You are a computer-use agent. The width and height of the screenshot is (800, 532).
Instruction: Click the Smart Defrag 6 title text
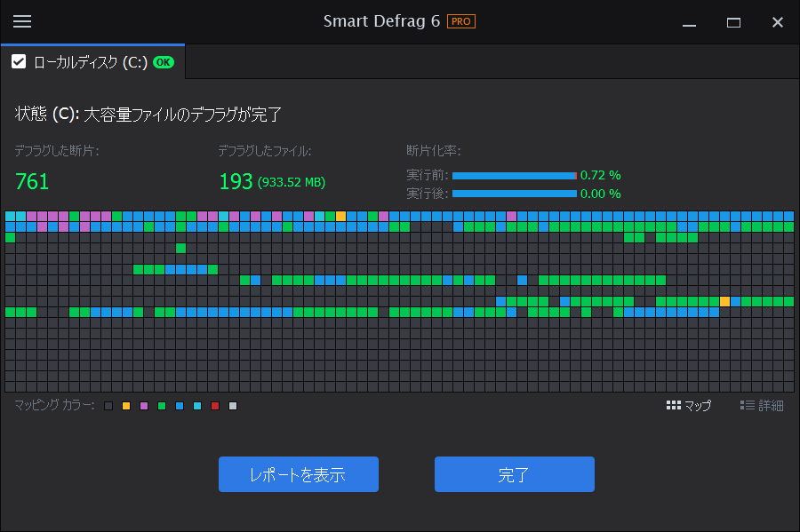(x=381, y=21)
